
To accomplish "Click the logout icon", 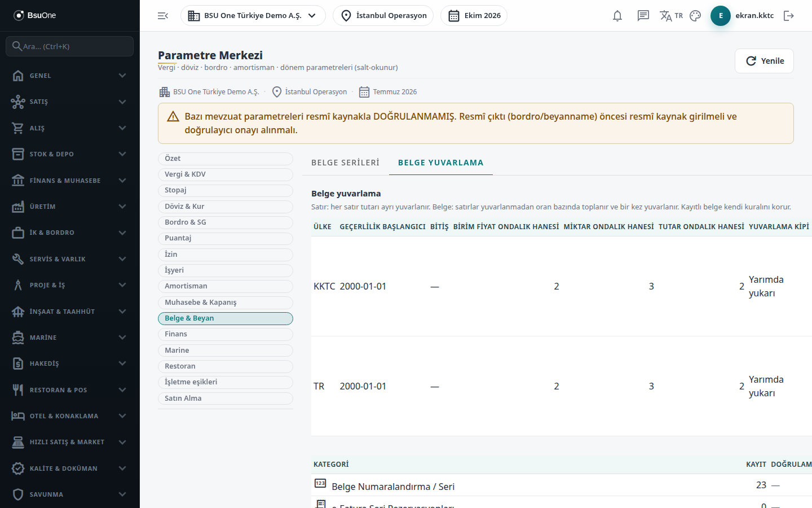I will [x=789, y=16].
